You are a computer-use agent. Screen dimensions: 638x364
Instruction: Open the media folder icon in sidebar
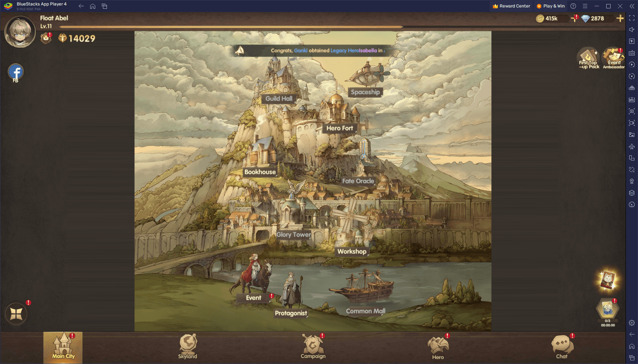(x=632, y=135)
